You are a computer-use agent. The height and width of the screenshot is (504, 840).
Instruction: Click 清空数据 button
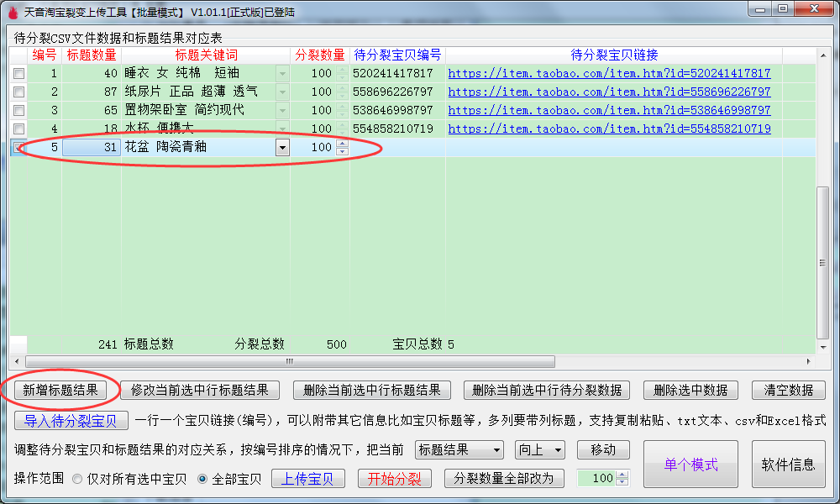(x=788, y=391)
